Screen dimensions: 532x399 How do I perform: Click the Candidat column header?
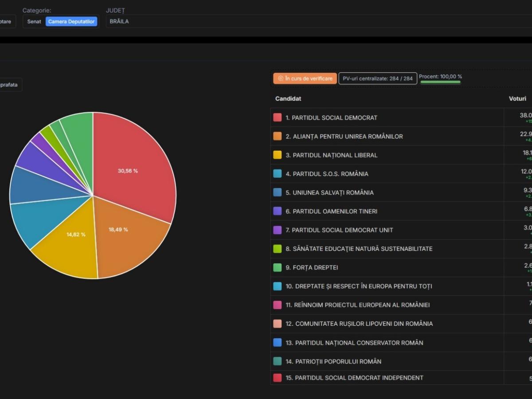(288, 98)
